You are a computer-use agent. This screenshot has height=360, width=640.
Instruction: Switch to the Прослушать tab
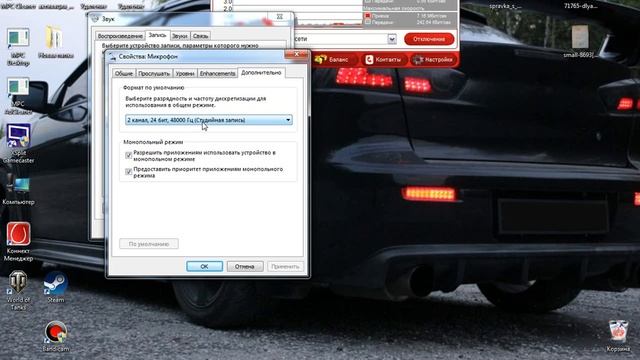pos(154,73)
